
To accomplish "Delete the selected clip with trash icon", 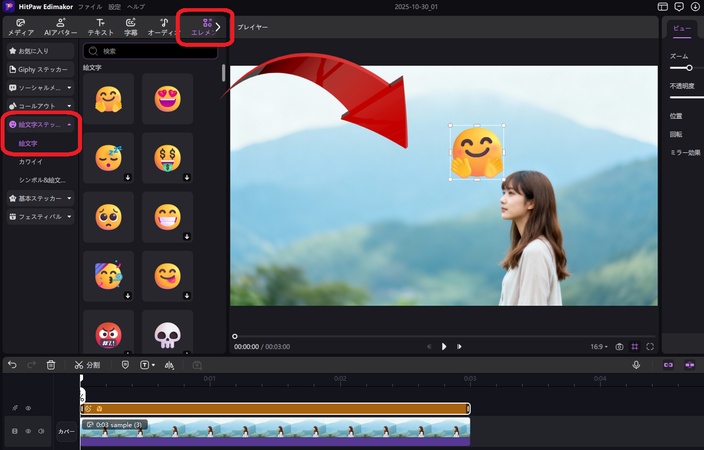I will (x=51, y=365).
